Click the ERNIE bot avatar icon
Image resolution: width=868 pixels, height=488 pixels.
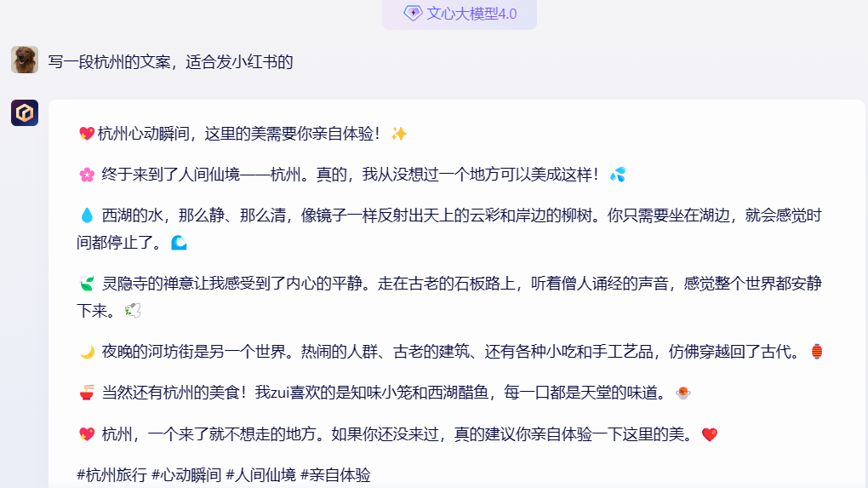coord(24,112)
